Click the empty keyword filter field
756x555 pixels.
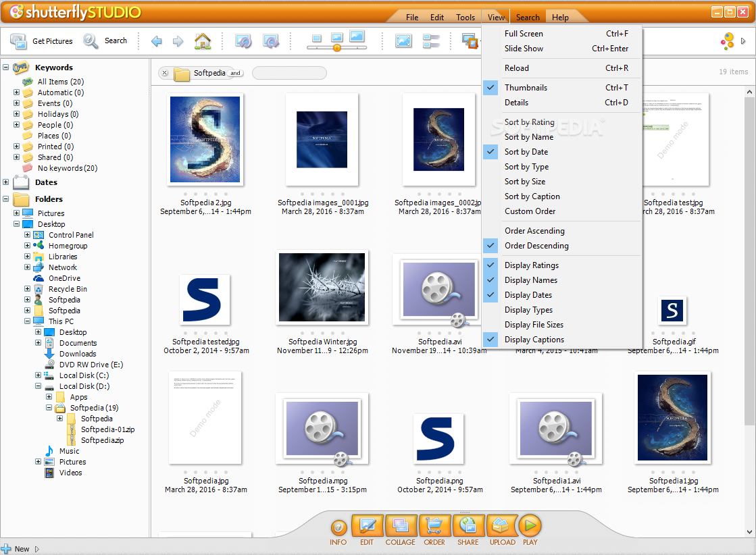point(289,73)
